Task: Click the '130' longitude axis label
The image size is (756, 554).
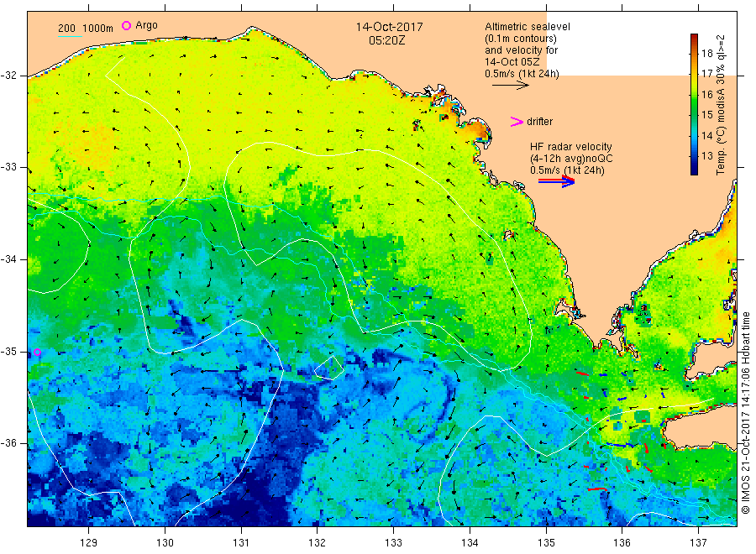Action: [x=165, y=542]
